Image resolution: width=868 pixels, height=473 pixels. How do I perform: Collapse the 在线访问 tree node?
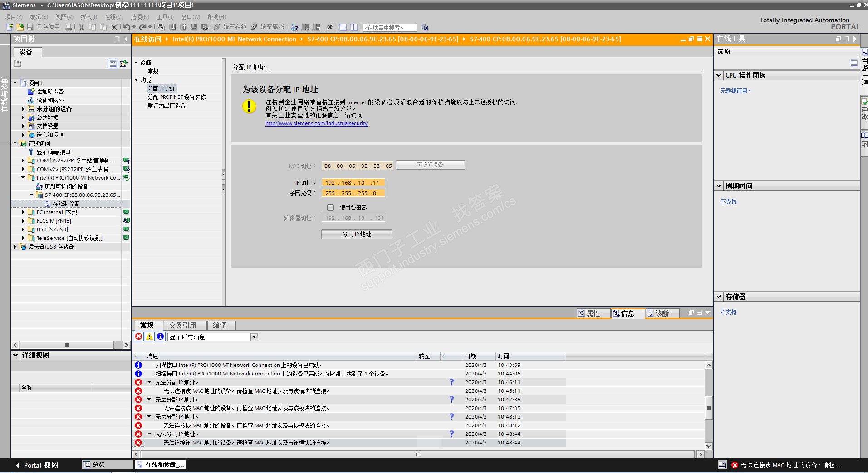point(15,143)
